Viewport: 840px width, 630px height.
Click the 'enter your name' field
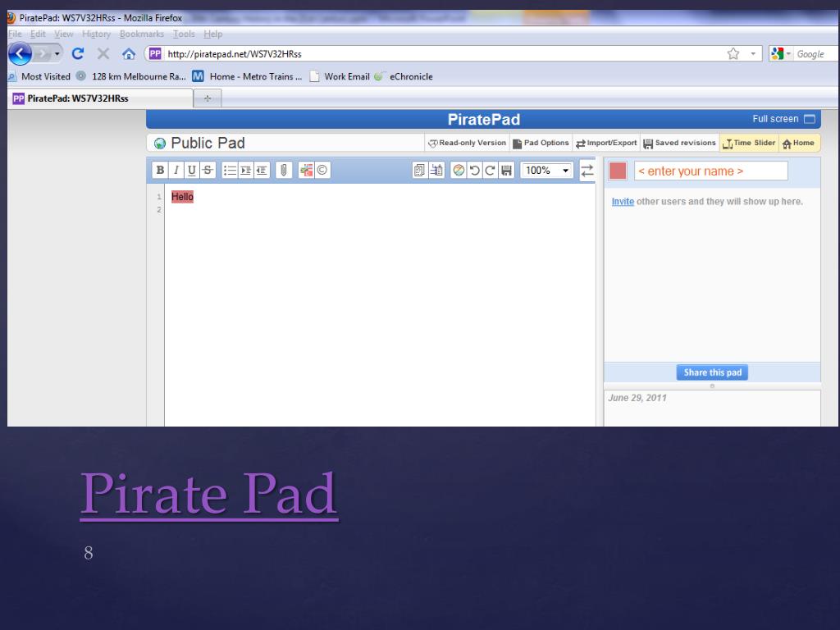click(x=711, y=171)
